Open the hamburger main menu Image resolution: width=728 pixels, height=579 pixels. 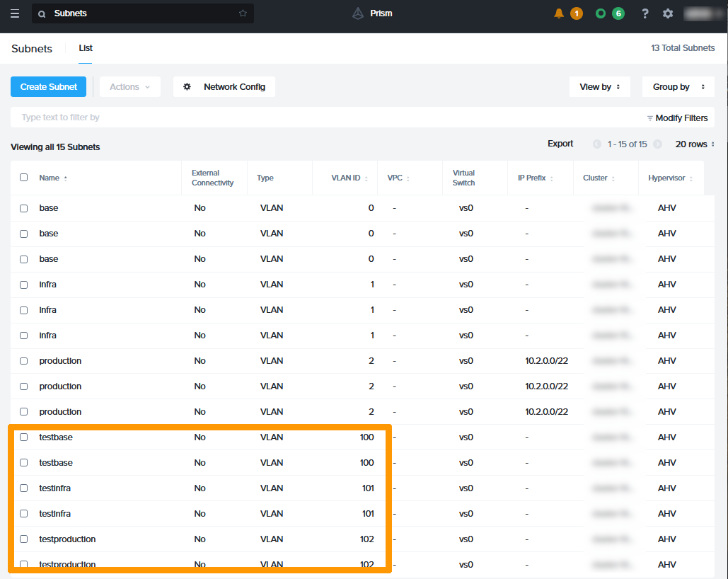[x=15, y=13]
